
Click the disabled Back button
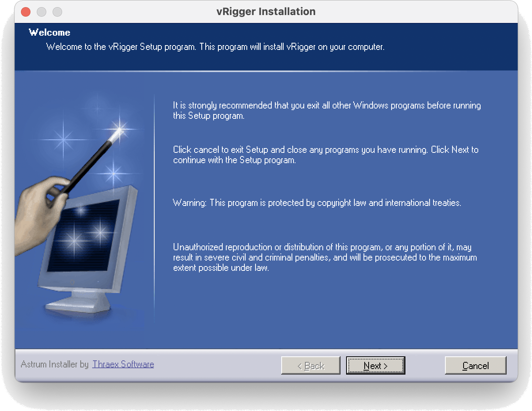point(310,365)
